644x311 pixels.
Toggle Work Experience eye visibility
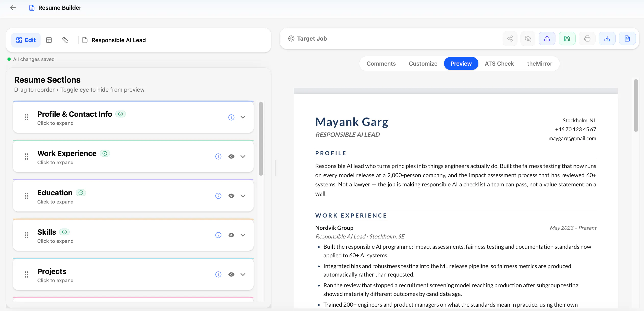pos(231,157)
